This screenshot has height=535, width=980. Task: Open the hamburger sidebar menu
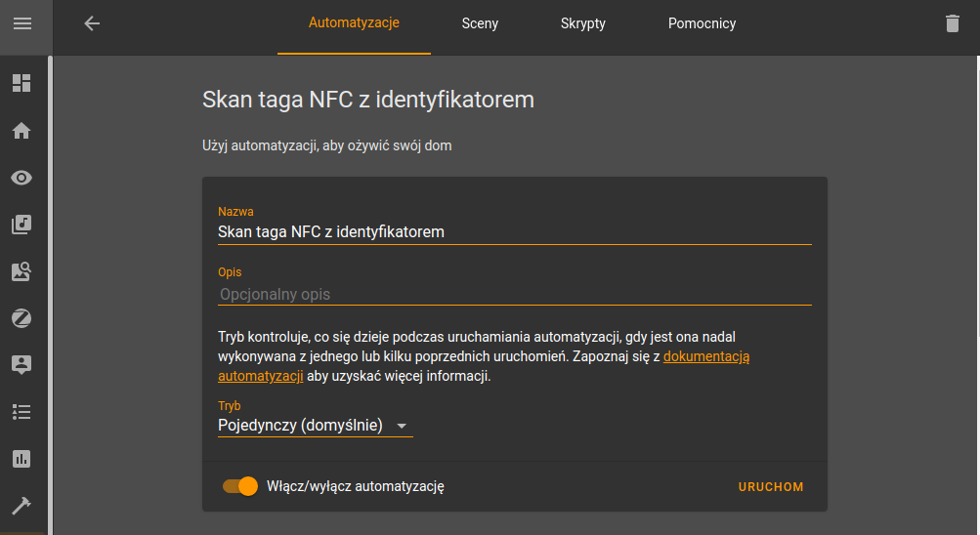(22, 23)
